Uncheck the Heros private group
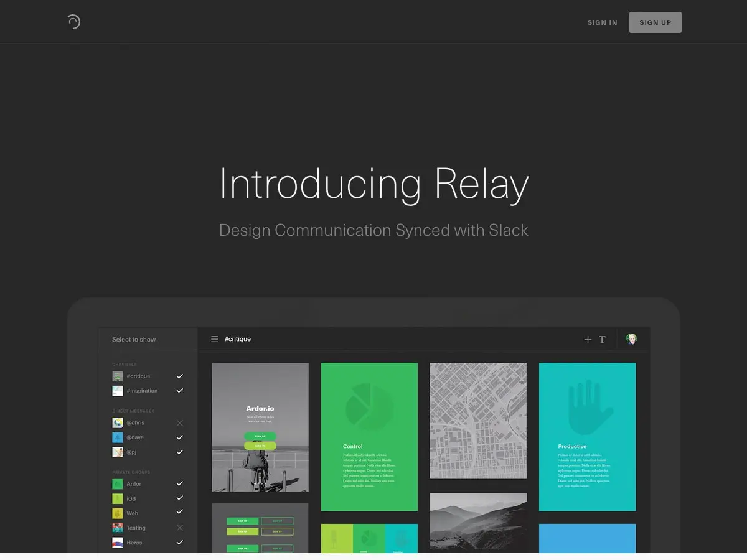Screen dimensions: 747x560 [x=179, y=542]
